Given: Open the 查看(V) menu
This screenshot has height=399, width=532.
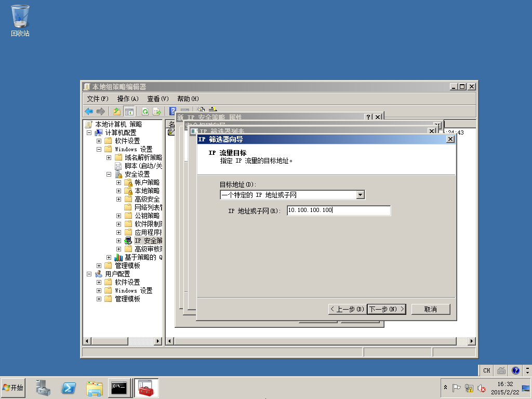Looking at the screenshot, I should (x=158, y=99).
